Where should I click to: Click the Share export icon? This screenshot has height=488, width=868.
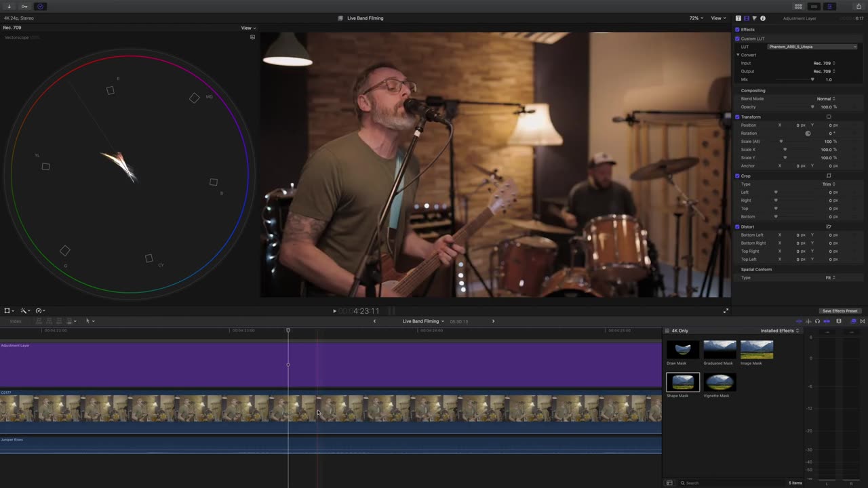(x=859, y=6)
